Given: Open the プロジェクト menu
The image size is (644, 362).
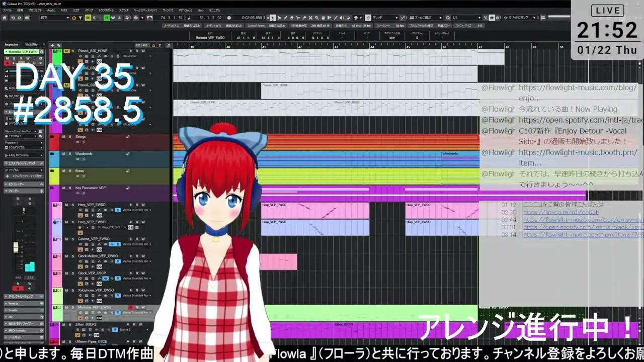Looking at the screenshot, I should point(35,10).
